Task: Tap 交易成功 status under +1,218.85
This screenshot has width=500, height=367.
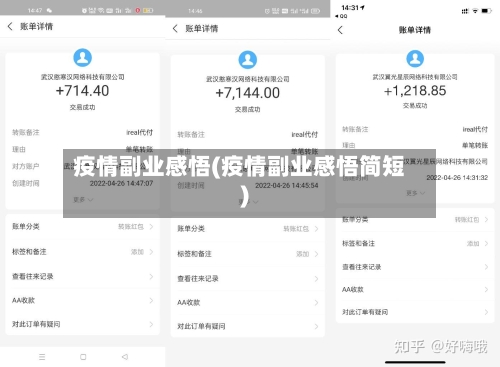Action: [415, 106]
